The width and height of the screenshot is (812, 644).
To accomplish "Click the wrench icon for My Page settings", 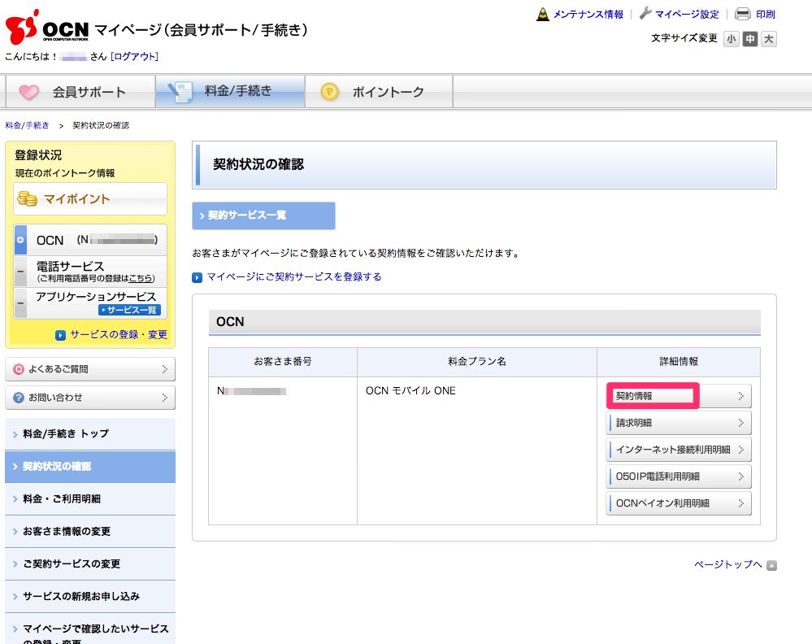I will point(645,14).
